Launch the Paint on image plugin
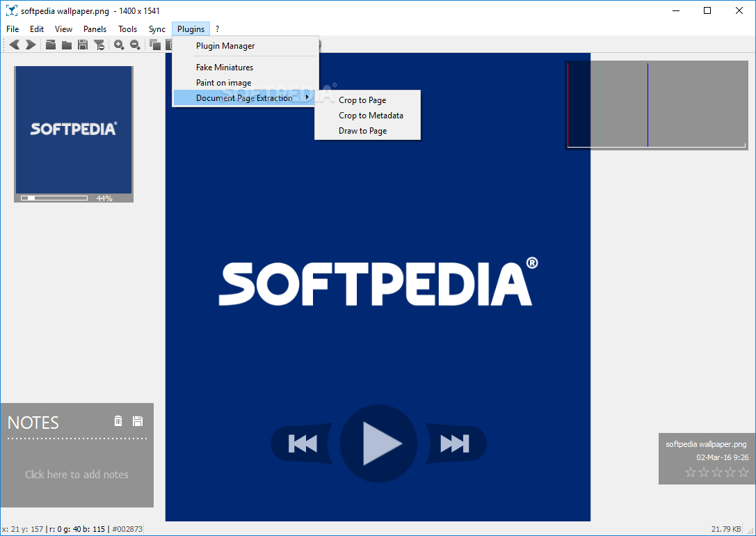Viewport: 756px width, 536px height. click(x=245, y=83)
